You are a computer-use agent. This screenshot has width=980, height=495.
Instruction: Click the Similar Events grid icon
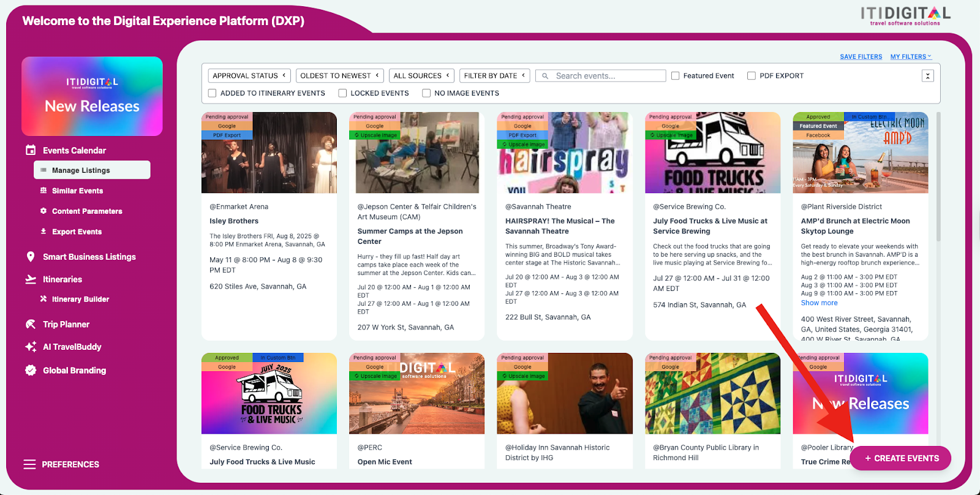43,191
